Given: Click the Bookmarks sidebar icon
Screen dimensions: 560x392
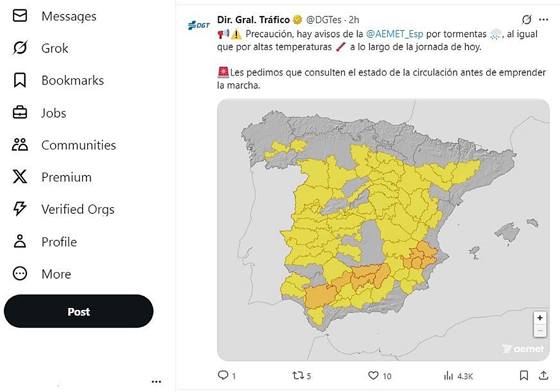Looking at the screenshot, I should click(20, 80).
